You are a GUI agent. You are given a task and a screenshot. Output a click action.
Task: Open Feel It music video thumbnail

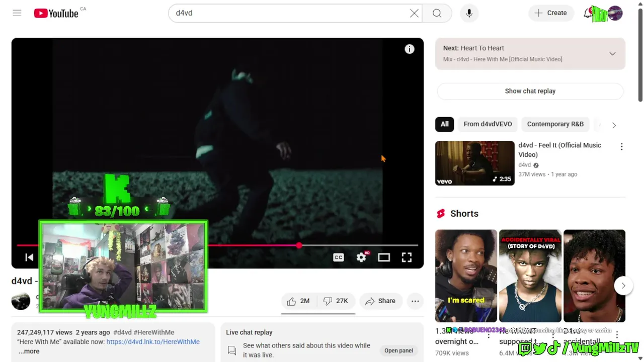point(475,163)
